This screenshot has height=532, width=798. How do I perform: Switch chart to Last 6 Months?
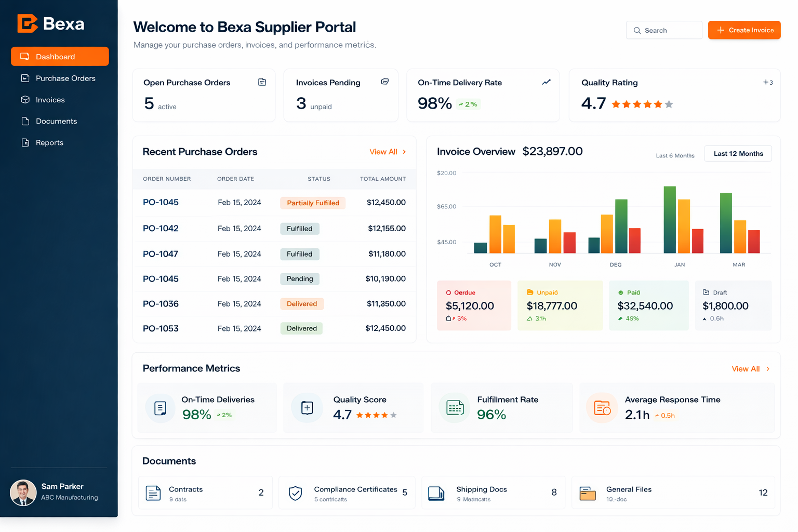coord(675,155)
